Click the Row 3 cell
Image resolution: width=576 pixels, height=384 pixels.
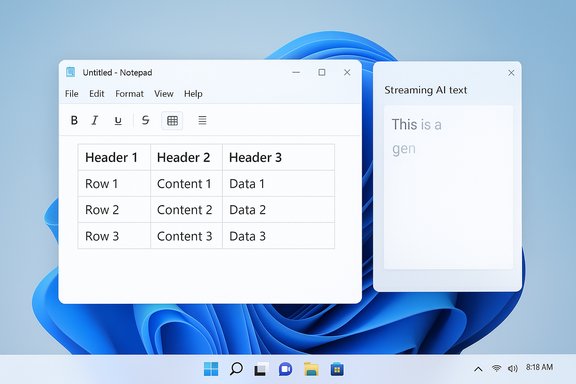[x=114, y=236]
